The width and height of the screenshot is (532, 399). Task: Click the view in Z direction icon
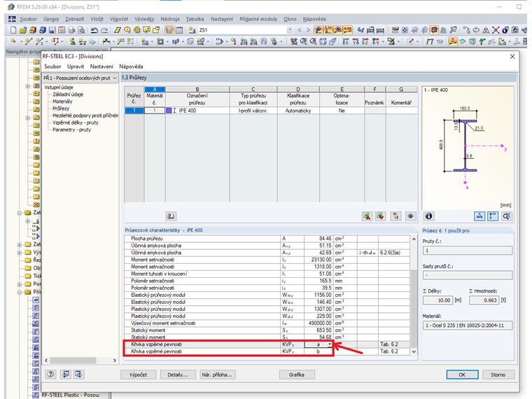pos(365,41)
